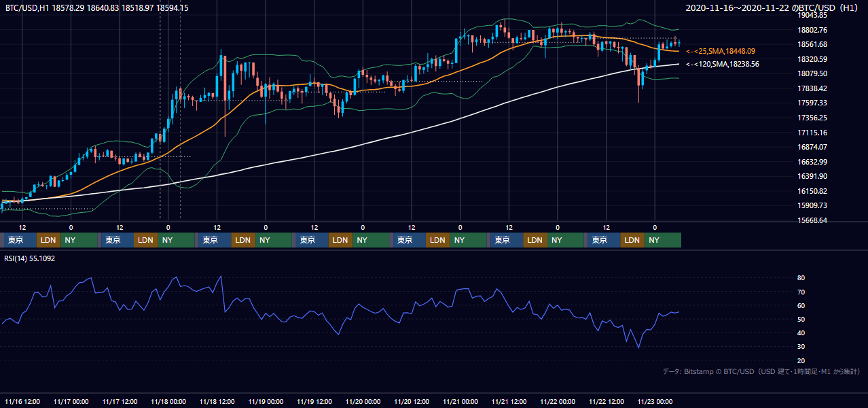
Task: Select the 11/18 00:00 date label
Action: [x=168, y=402]
